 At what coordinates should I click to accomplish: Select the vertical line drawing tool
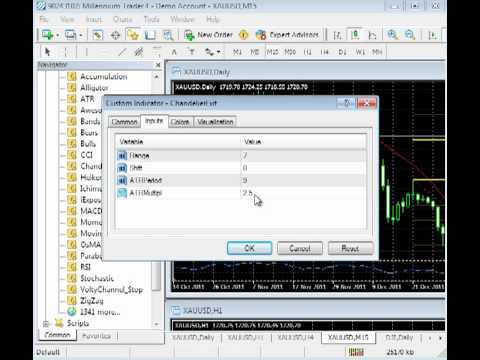click(86, 52)
